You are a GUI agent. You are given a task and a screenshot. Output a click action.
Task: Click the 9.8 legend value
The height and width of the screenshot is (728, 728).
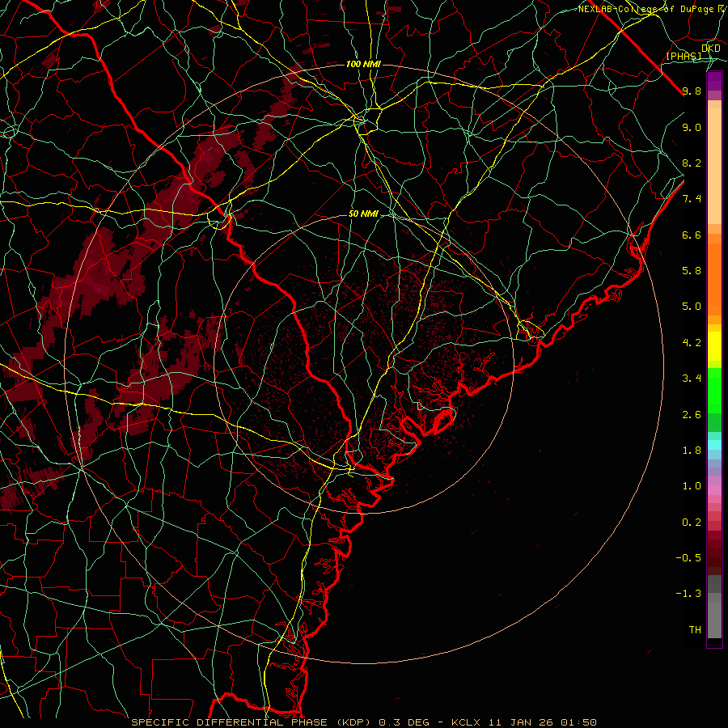pyautogui.click(x=692, y=91)
